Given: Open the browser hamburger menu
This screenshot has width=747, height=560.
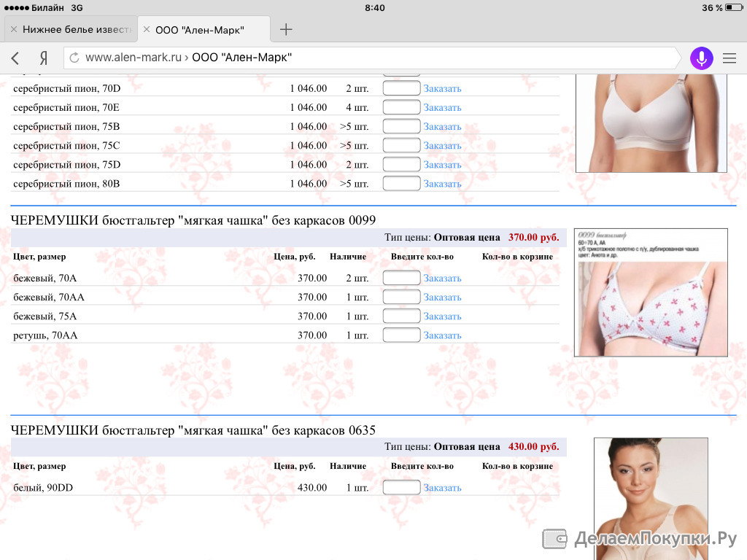Looking at the screenshot, I should pos(729,58).
